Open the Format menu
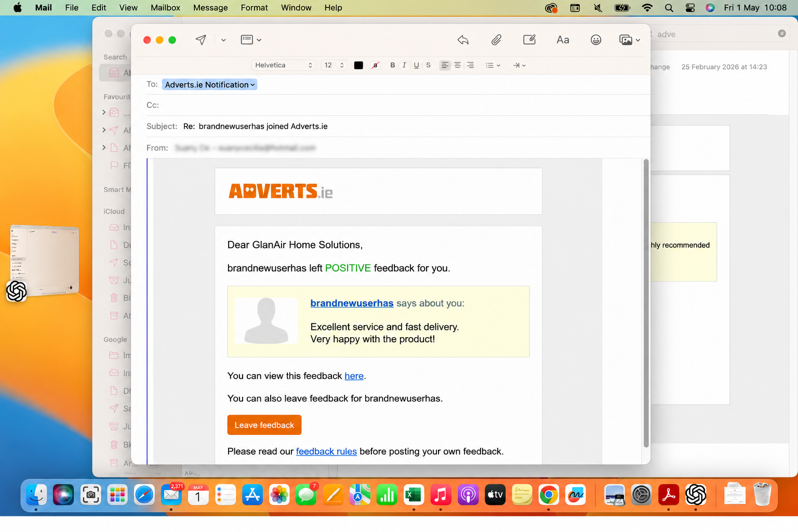 tap(254, 8)
